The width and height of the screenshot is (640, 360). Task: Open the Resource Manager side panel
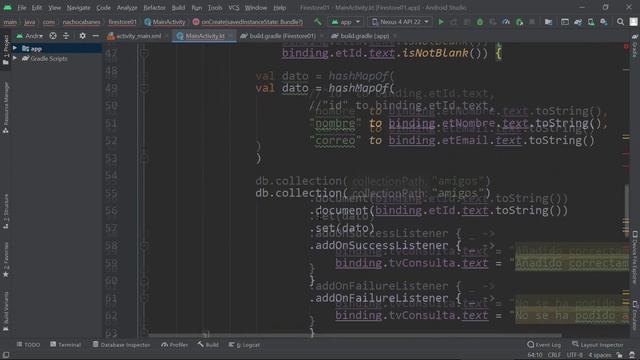pyautogui.click(x=6, y=108)
